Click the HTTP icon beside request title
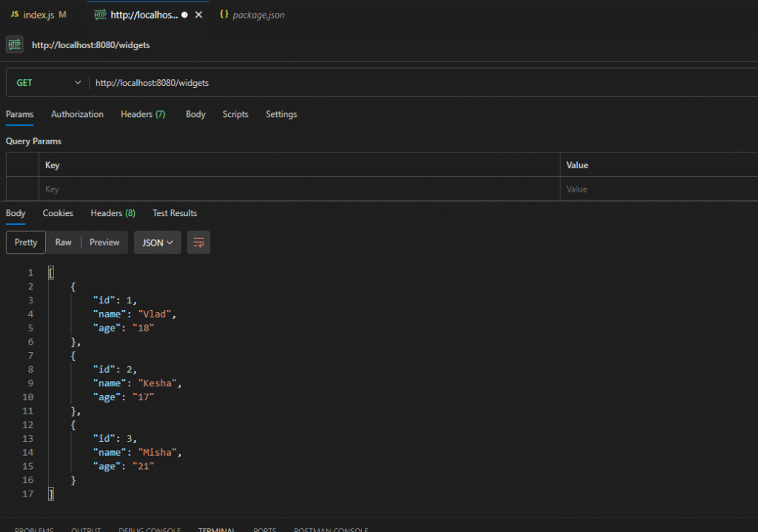This screenshot has height=532, width=758. (x=14, y=45)
